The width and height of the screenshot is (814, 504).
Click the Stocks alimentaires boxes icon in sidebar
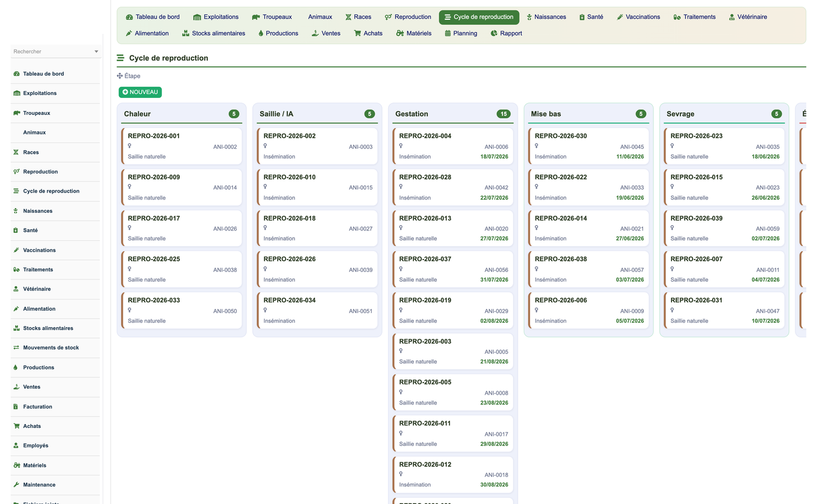[16, 328]
